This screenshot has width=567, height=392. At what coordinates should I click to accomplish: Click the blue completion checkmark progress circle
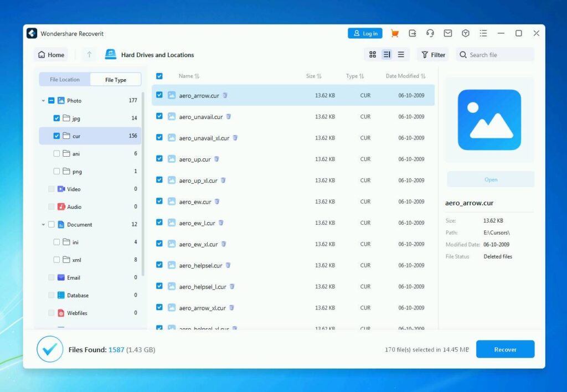(x=50, y=349)
